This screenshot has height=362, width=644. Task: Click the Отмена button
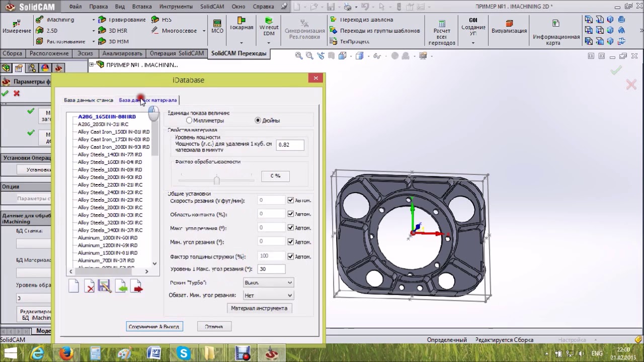214,327
